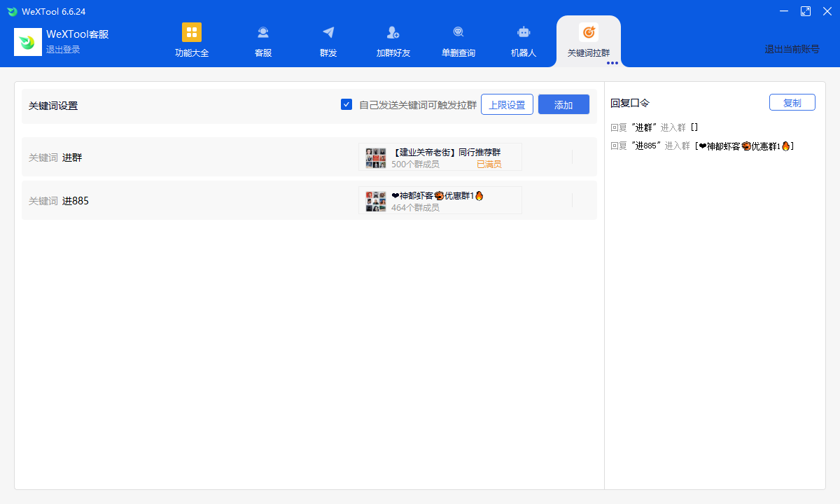Expand three-dot menu under 关键词拉群 tab

pyautogui.click(x=612, y=63)
